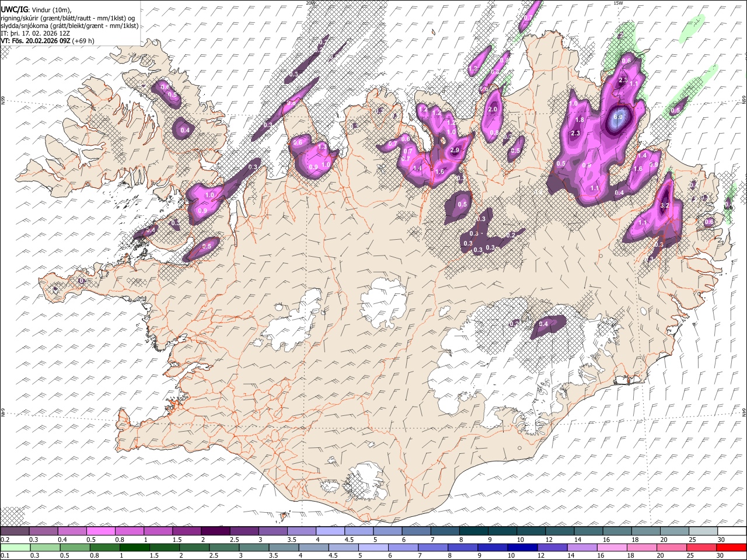Pick the bright red 30 swatch in lower legend
747x560 pixels.
[x=732, y=547]
